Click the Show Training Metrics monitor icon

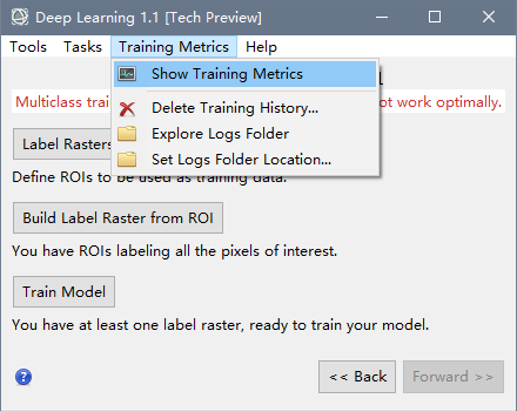[x=127, y=74]
